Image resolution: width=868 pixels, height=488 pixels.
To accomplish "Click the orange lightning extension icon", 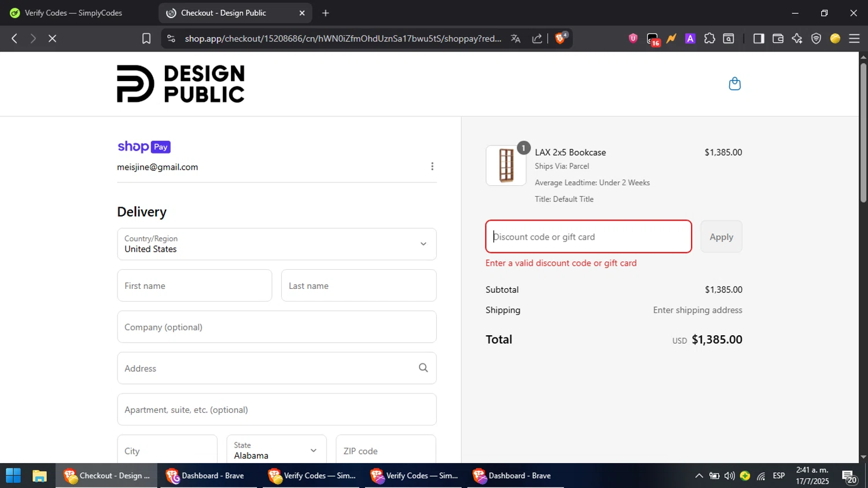I will (671, 38).
